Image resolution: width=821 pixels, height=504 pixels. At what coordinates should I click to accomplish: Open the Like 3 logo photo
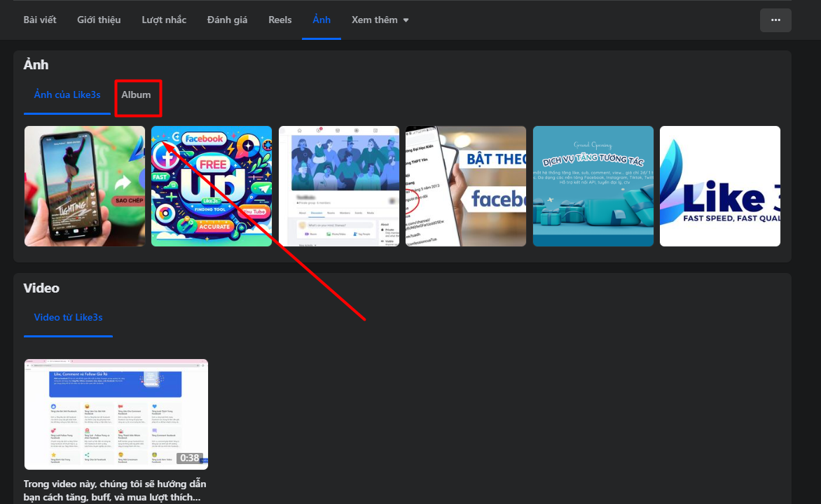(720, 185)
